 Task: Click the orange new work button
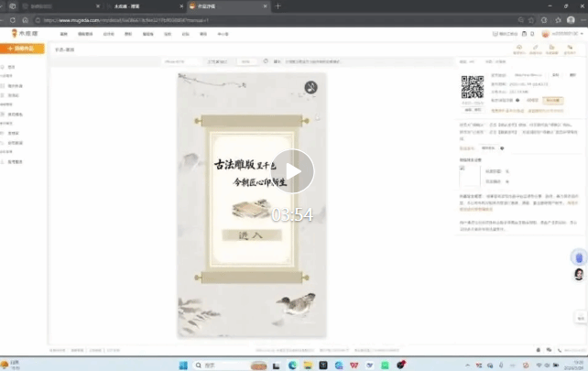22,49
